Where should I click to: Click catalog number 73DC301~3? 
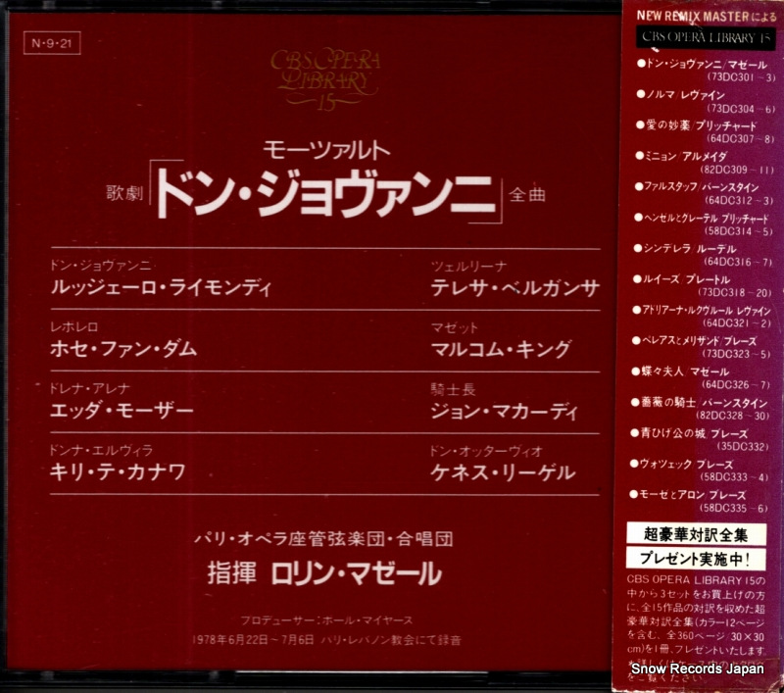tap(741, 77)
